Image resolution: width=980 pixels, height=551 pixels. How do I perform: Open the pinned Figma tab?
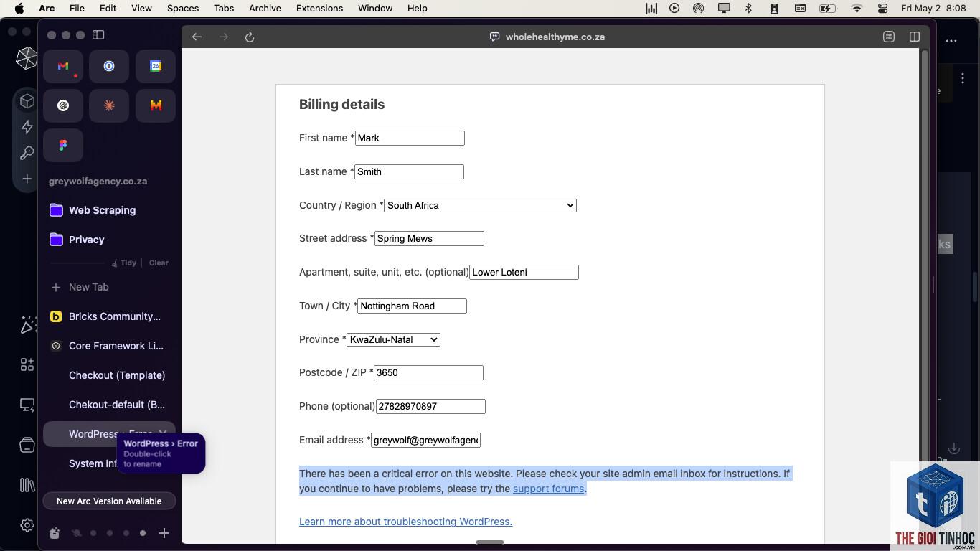point(63,146)
